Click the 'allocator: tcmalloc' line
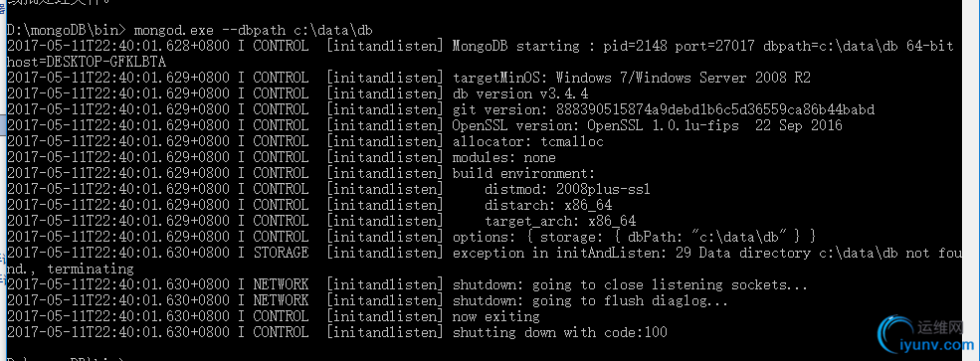Screen dimensions: 980x361 305,141
